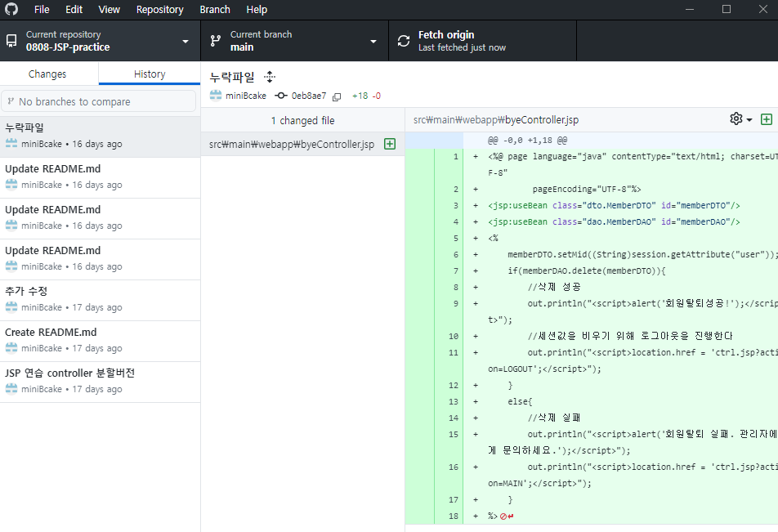Screen dimensions: 778x532
Task: Focus the No branches to compare field
Action: point(99,101)
